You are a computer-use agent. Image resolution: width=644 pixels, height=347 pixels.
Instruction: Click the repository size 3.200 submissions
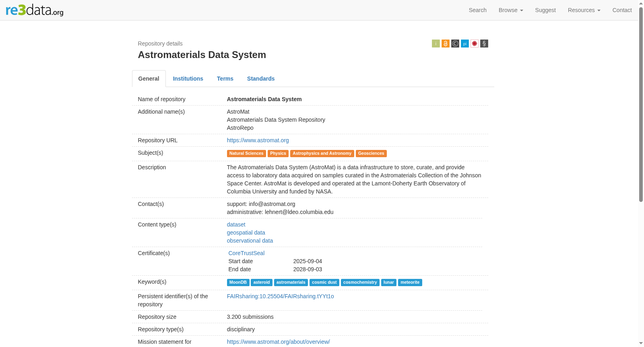(250, 317)
